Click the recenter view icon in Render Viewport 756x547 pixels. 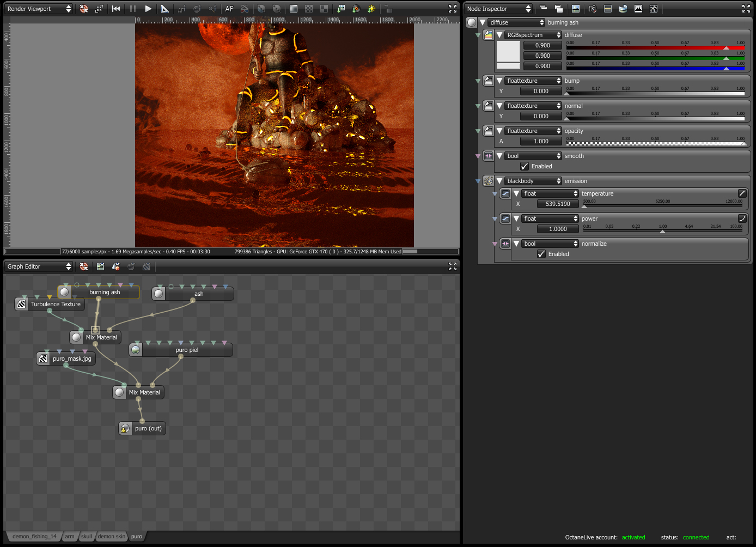(x=84, y=9)
